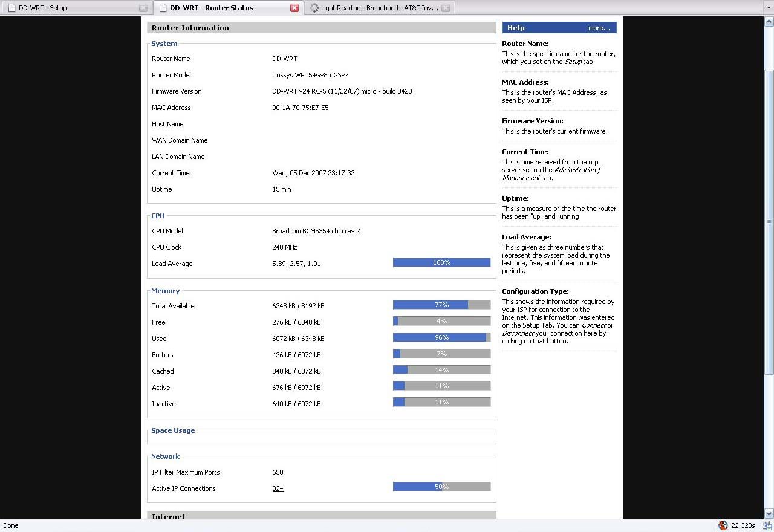Viewport: 774px width, 532px height.
Task: Click the IP Filter Maximum Ports value '650'
Action: 278,472
